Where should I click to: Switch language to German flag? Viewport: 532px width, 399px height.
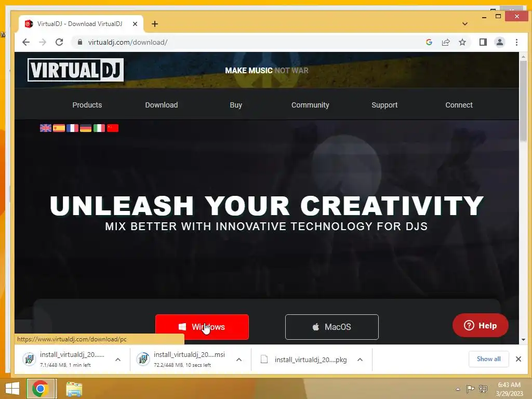(x=86, y=128)
